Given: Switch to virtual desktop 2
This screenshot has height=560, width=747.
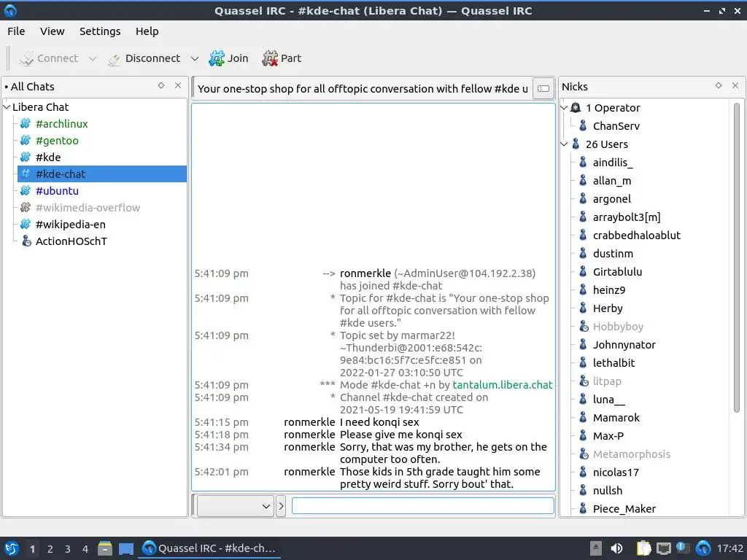Looking at the screenshot, I should click(x=50, y=549).
